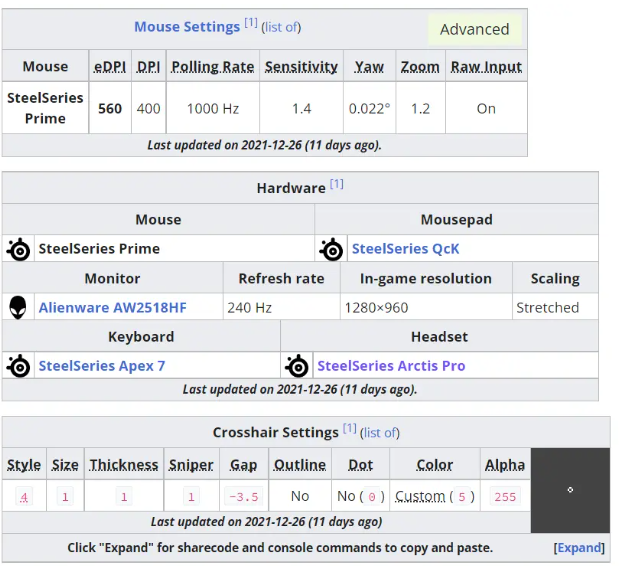Open the Mouse Settings link
The height and width of the screenshot is (566, 619).
coord(187,27)
